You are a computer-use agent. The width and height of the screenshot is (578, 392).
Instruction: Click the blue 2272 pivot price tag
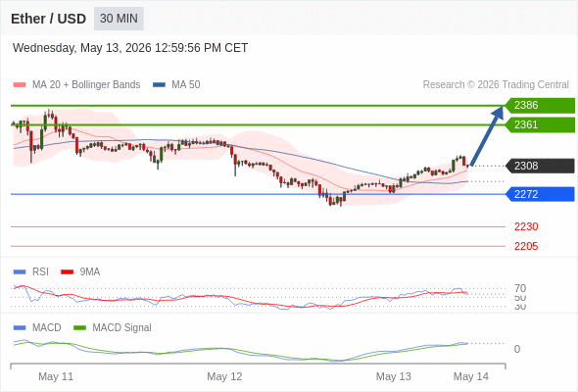540,194
